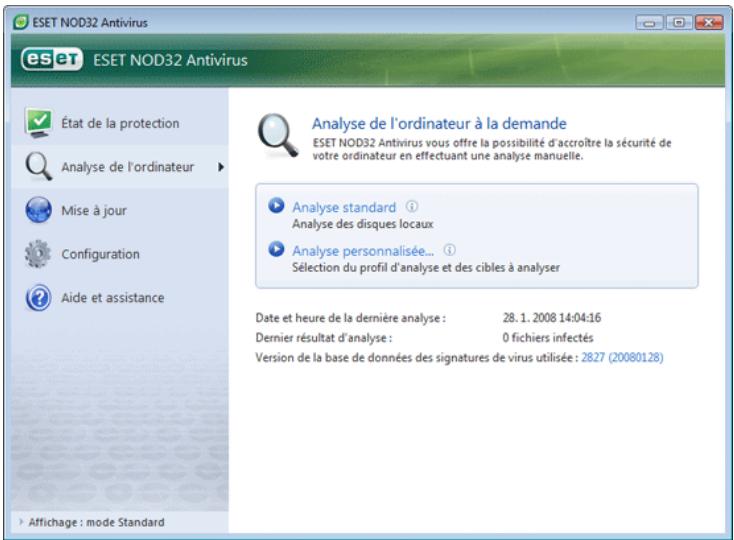Screen dimensions: 734x540
Task: Click the heading Analyse de l'ordinateur à la demande
Action: coord(439,124)
